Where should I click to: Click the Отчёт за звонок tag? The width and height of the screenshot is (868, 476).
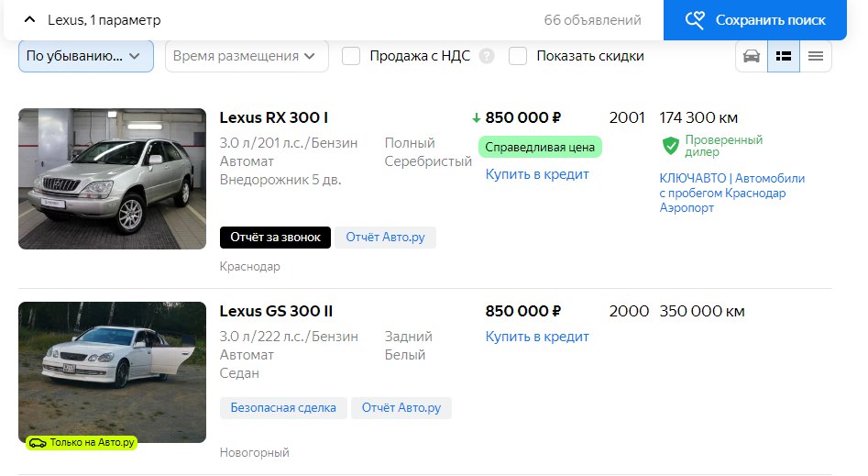tap(275, 238)
